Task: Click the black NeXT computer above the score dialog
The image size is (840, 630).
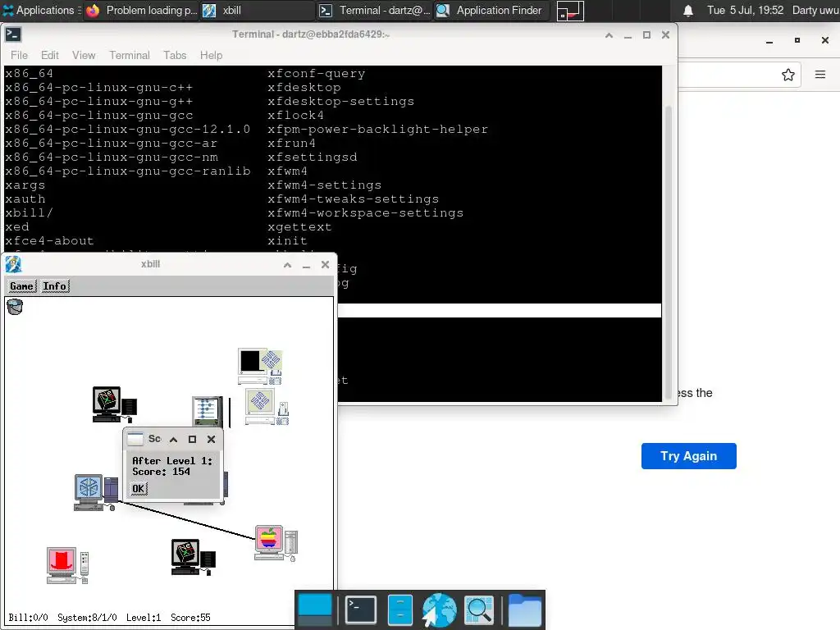Action: (x=115, y=404)
